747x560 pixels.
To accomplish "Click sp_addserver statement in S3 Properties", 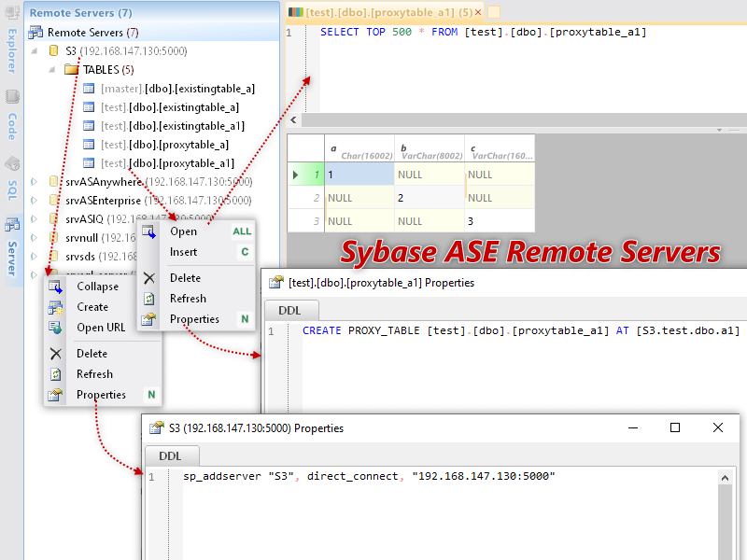I will click(x=369, y=476).
